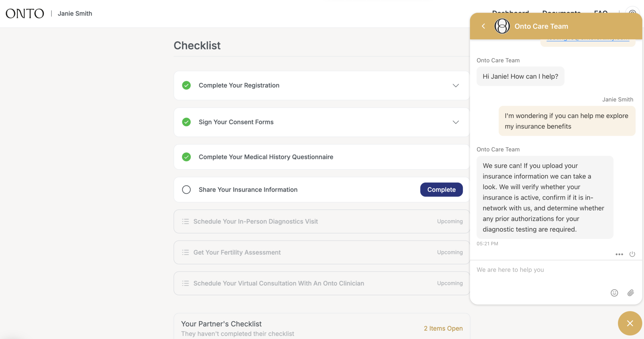644x339 pixels.
Task: Open the Dashboard menu item
Action: pyautogui.click(x=510, y=13)
